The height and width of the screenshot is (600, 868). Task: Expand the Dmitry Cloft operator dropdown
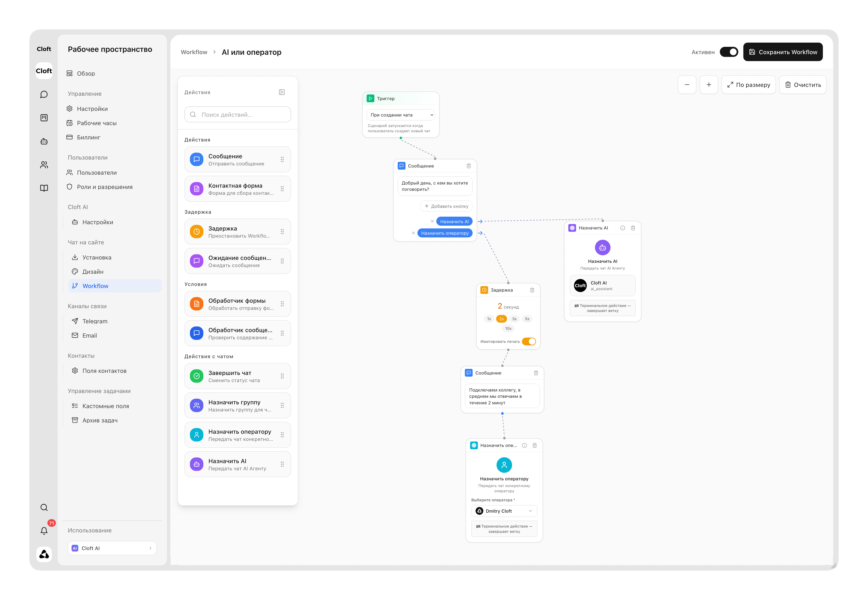tap(504, 511)
